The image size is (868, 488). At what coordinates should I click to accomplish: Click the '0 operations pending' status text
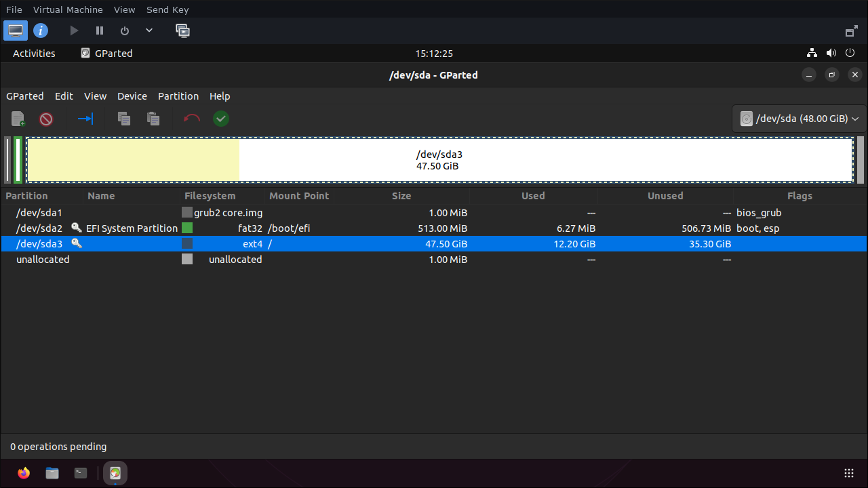(x=58, y=447)
